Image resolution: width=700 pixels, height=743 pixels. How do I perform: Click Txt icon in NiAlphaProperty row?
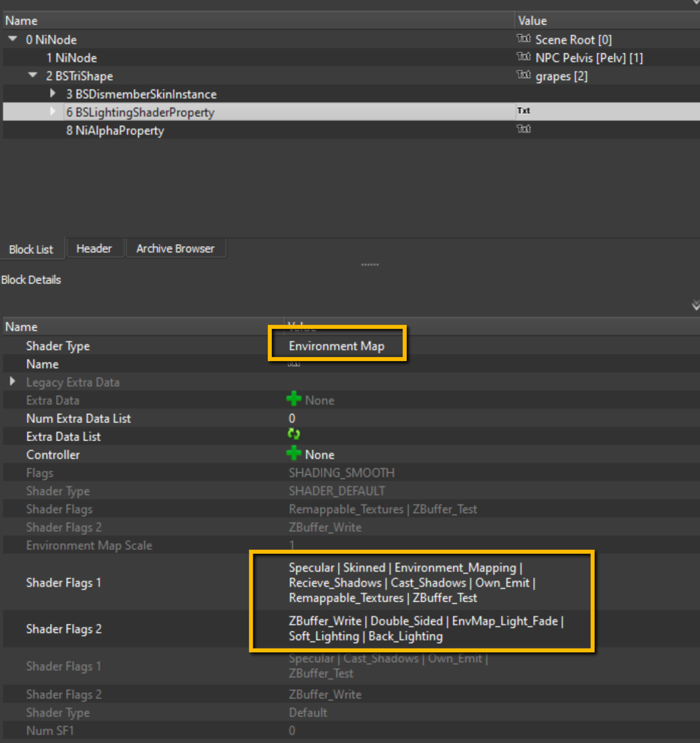pyautogui.click(x=524, y=129)
